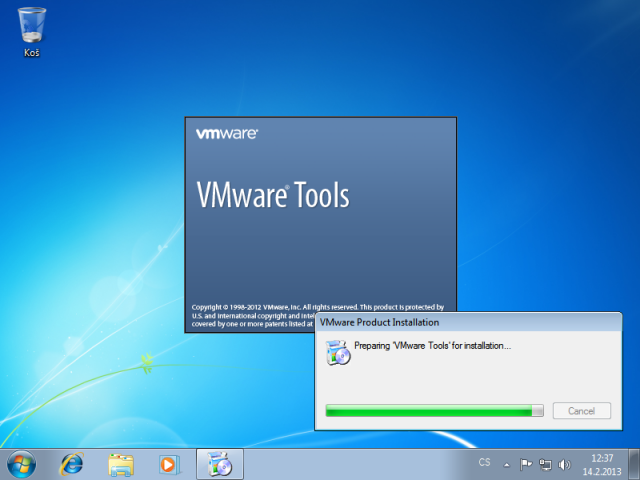
Task: Click the vmware logo on splash
Action: 227,134
